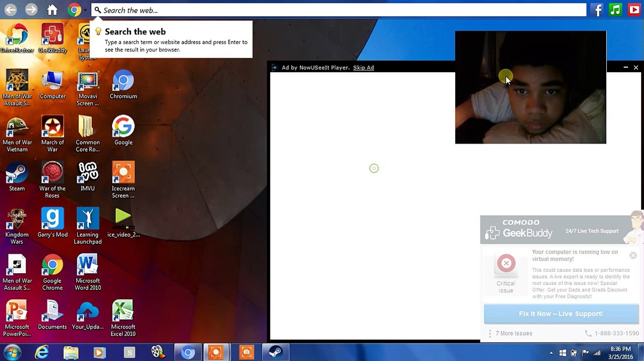Open Internet Explorer from the taskbar
The height and width of the screenshot is (361, 644).
41,353
